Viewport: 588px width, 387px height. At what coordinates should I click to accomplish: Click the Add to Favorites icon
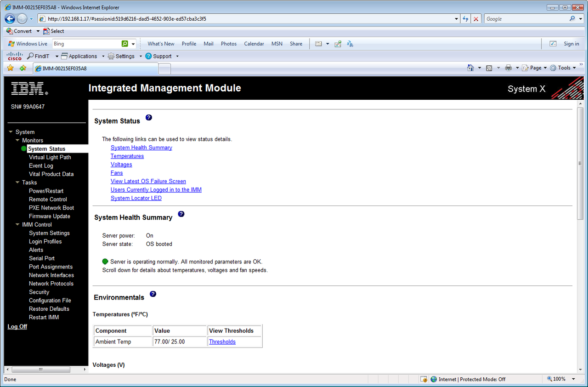pyautogui.click(x=23, y=68)
